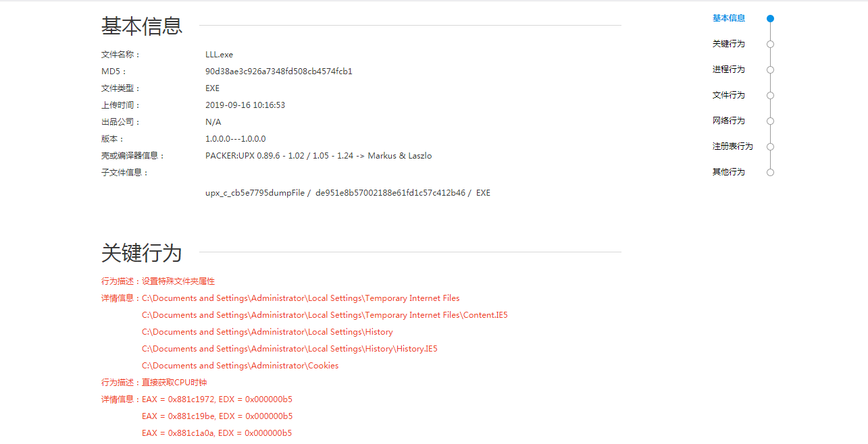Click the PACKER:UPX packer info text
The width and height of the screenshot is (868, 444).
(318, 156)
